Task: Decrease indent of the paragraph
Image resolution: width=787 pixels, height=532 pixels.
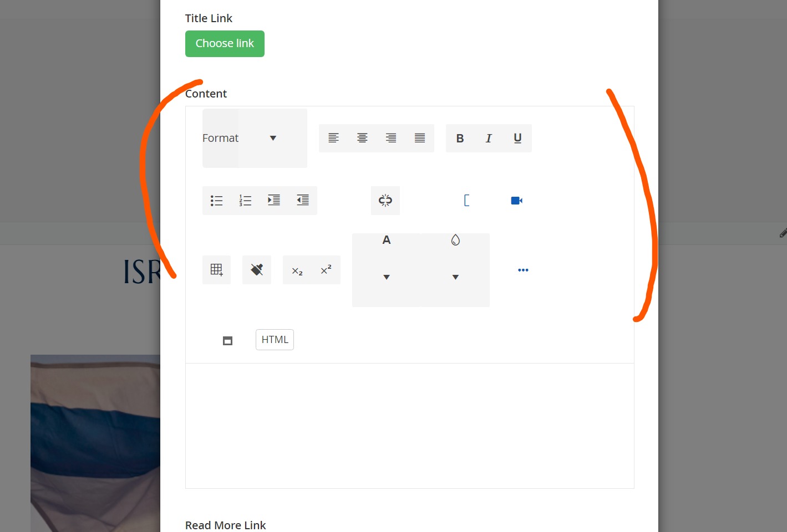Action: pyautogui.click(x=303, y=201)
